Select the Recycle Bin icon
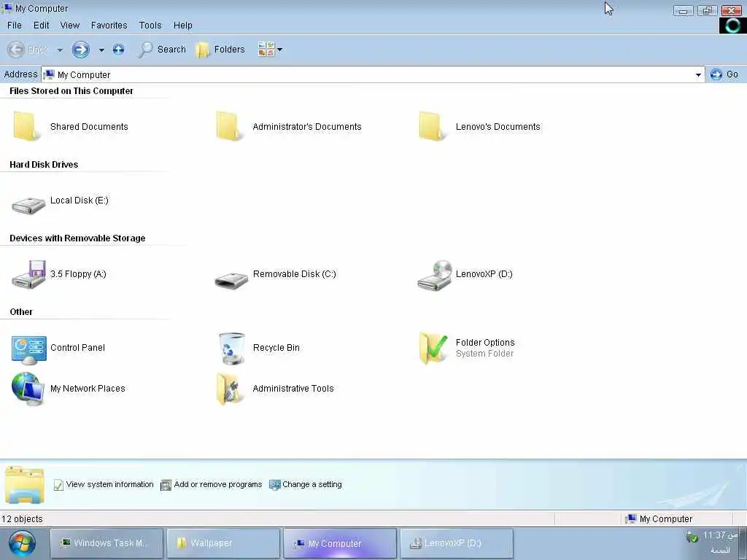747x560 pixels. coord(231,349)
